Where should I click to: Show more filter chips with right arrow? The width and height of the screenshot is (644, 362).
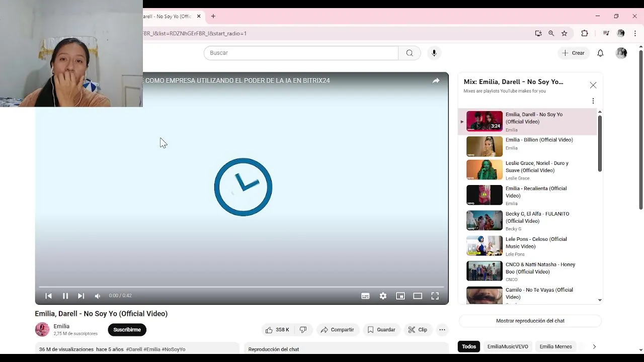[x=594, y=346]
